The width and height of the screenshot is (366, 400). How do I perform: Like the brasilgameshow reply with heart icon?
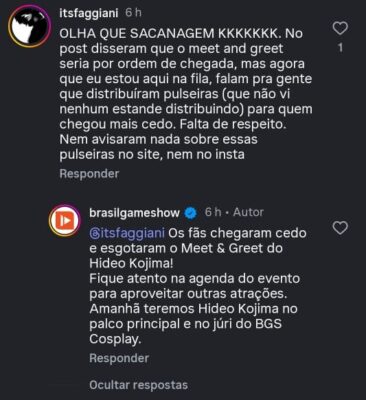click(340, 228)
